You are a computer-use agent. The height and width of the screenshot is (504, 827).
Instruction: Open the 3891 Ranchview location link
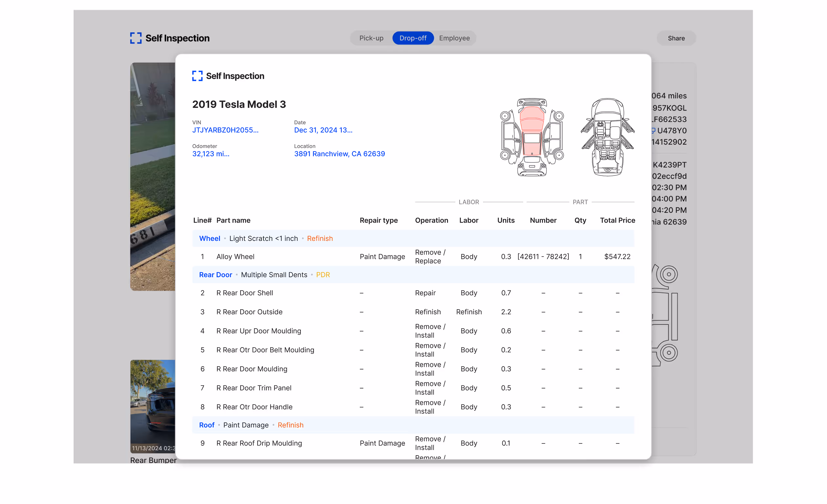339,154
